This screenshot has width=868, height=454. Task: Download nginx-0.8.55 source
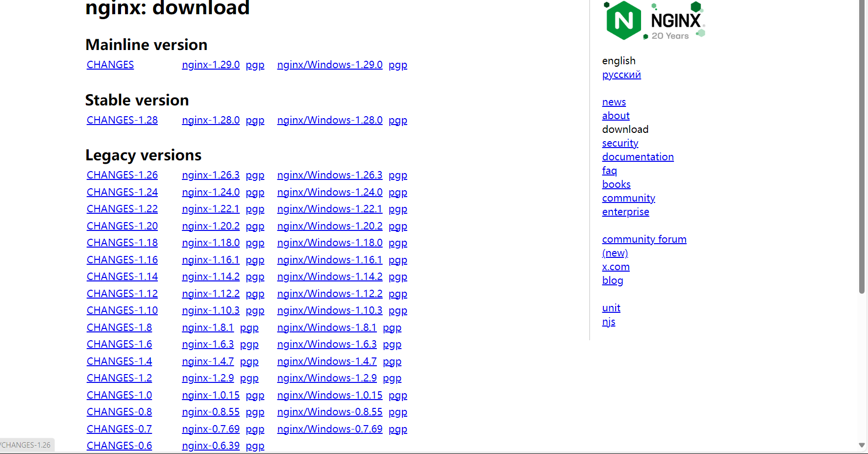coord(211,412)
